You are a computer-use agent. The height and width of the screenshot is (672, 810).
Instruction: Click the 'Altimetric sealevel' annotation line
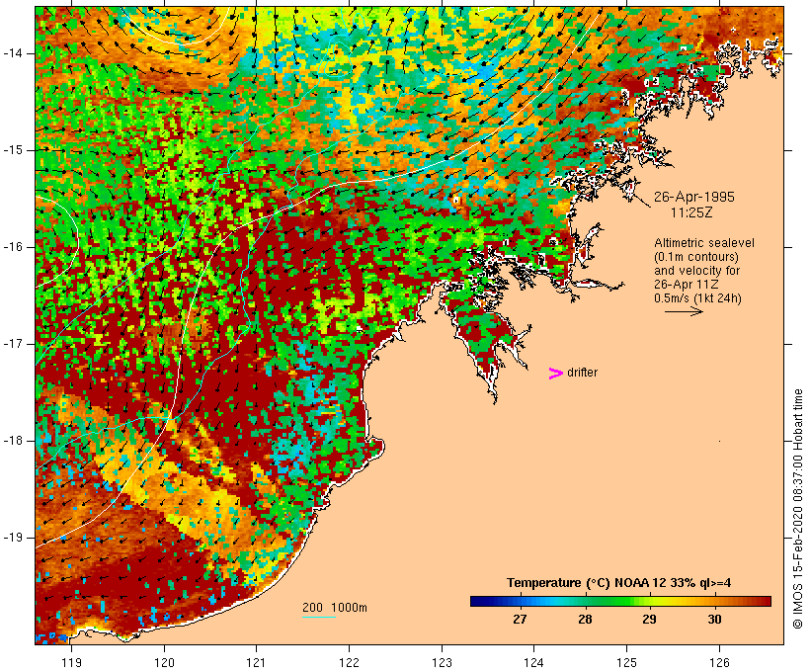[x=704, y=243]
